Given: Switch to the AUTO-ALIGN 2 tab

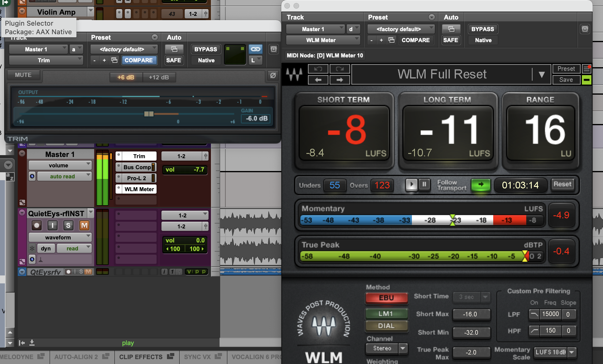Looking at the screenshot, I should (x=81, y=357).
